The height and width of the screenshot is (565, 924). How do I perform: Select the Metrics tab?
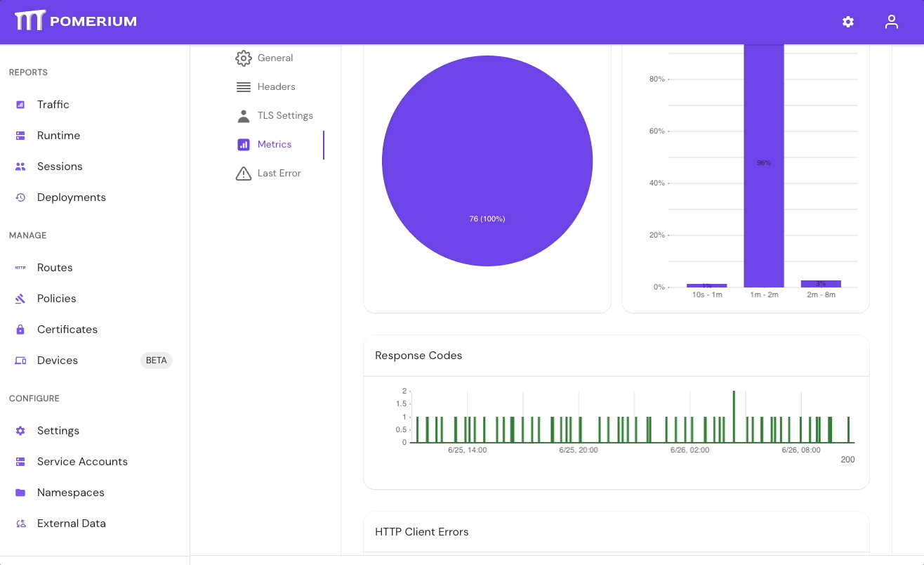(x=274, y=144)
